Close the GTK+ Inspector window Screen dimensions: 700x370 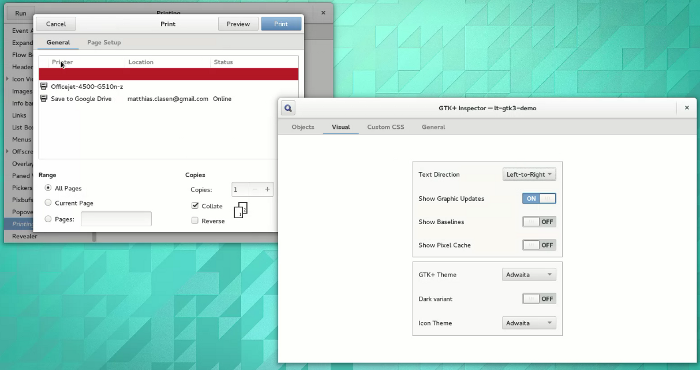pyautogui.click(x=687, y=108)
